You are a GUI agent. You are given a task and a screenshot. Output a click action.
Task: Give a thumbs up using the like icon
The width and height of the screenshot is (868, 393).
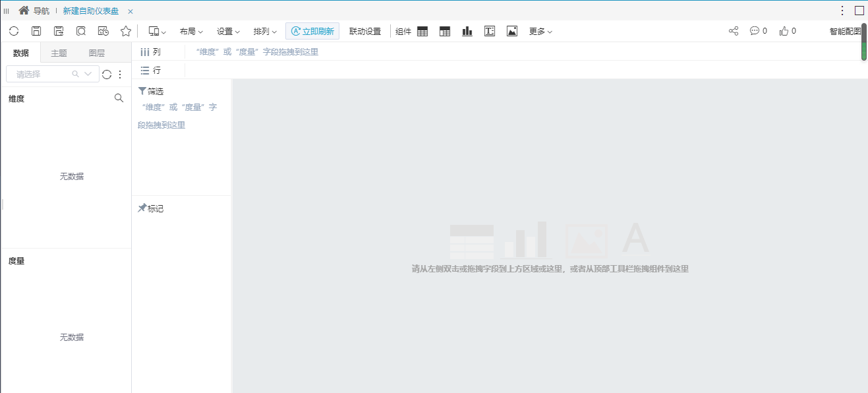pyautogui.click(x=781, y=30)
